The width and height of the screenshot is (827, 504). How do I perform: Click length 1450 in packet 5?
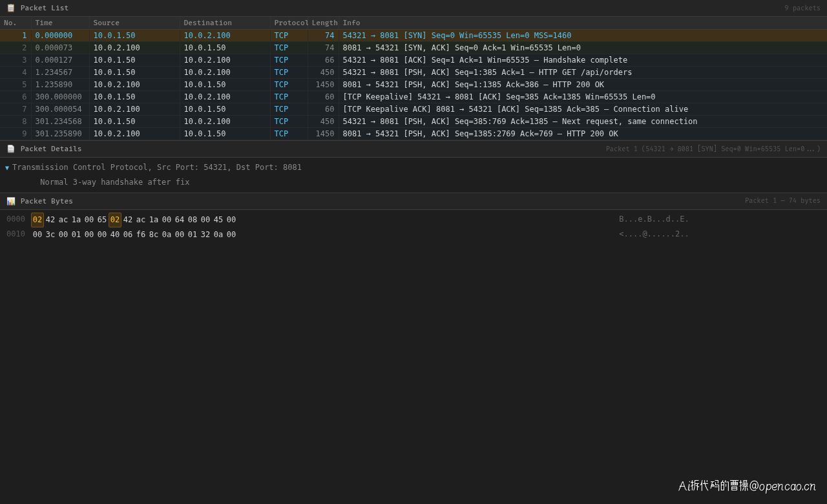point(325,85)
